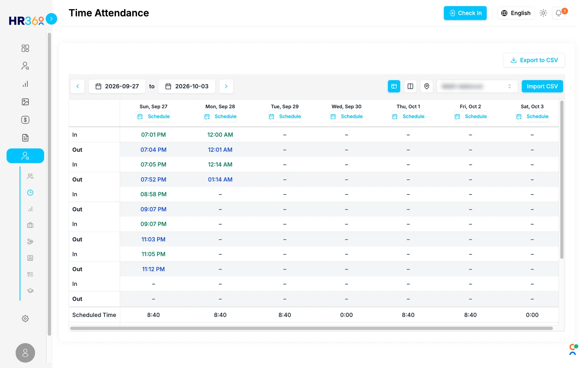588x368 pixels.
Task: Open the employee selection dropdown
Action: (477, 86)
